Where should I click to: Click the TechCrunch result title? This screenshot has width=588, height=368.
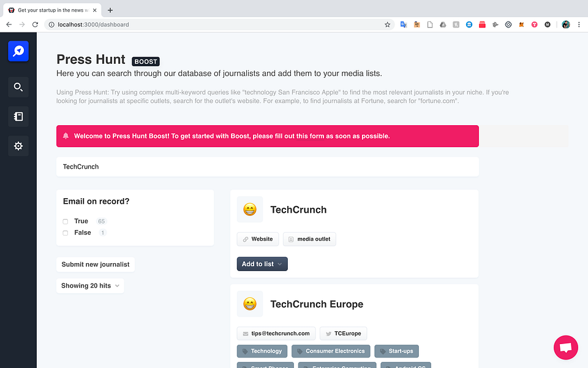click(x=298, y=210)
